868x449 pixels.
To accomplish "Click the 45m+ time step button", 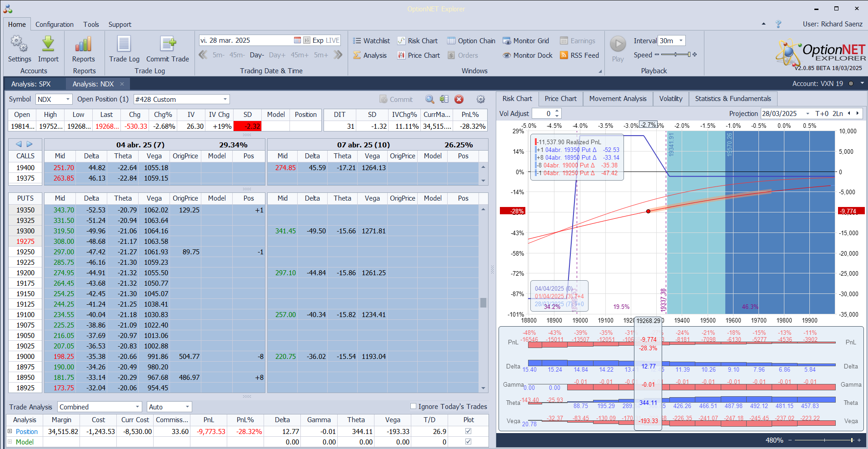I will point(299,55).
